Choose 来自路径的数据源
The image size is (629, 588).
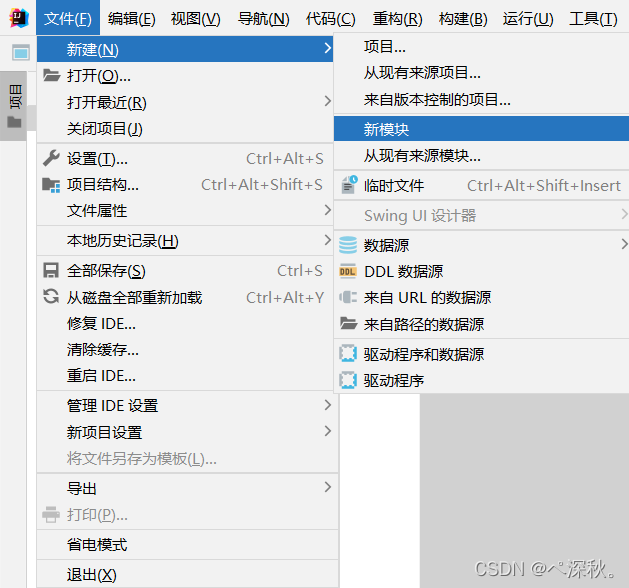[x=481, y=324]
